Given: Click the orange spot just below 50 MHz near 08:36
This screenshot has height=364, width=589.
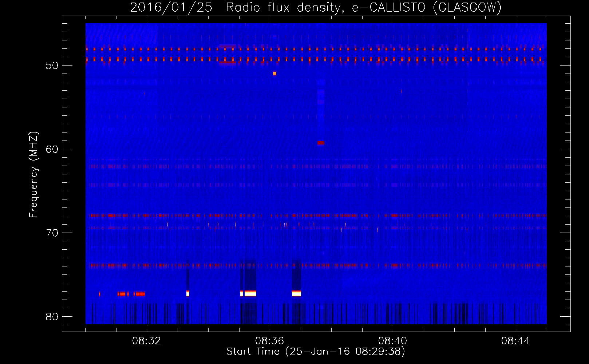Looking at the screenshot, I should [x=274, y=74].
